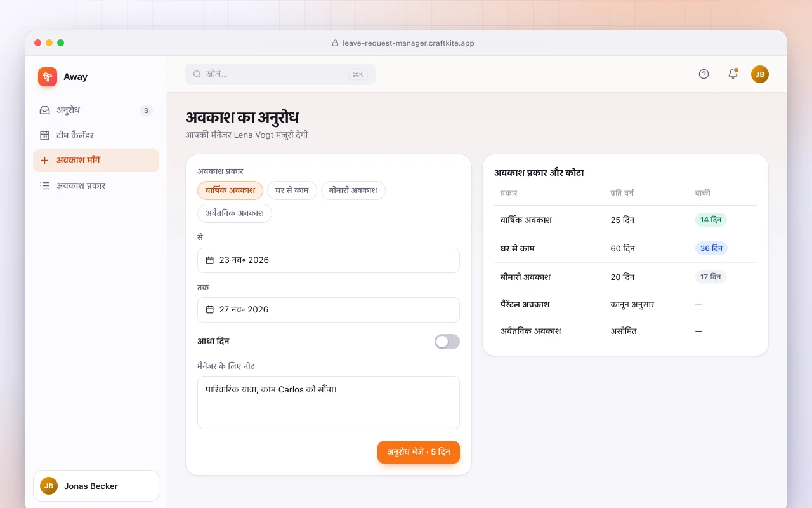Image resolution: width=812 pixels, height=508 pixels.
Task: Click the 14 दिन remaining badge
Action: click(x=711, y=220)
